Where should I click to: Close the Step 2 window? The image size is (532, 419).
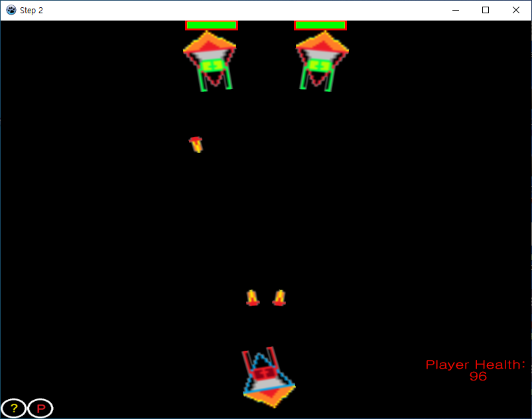click(515, 10)
